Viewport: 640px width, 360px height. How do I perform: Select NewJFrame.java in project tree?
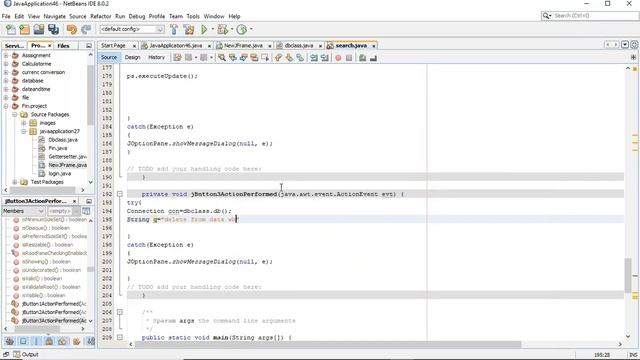(x=67, y=165)
